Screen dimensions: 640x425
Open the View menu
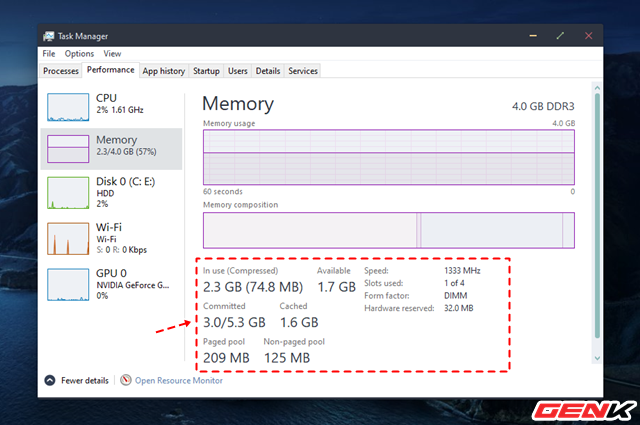point(112,53)
